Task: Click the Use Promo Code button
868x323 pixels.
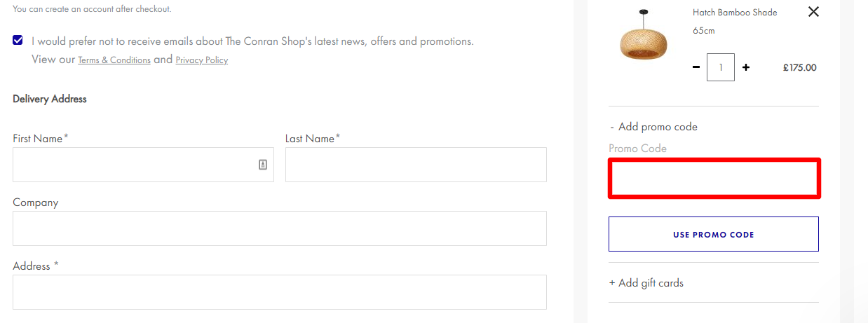Action: (x=714, y=234)
